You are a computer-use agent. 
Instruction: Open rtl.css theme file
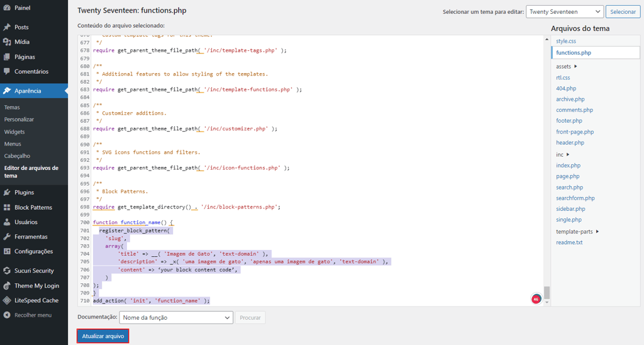[x=563, y=77]
